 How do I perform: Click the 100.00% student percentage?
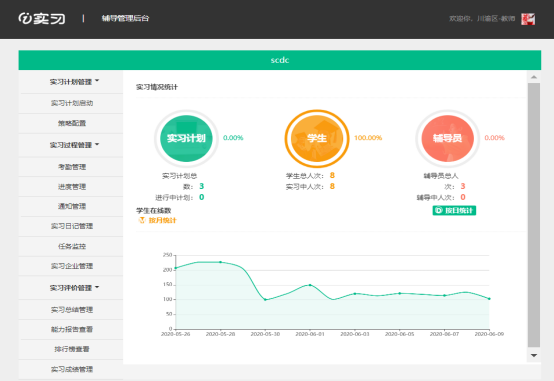pyautogui.click(x=368, y=138)
